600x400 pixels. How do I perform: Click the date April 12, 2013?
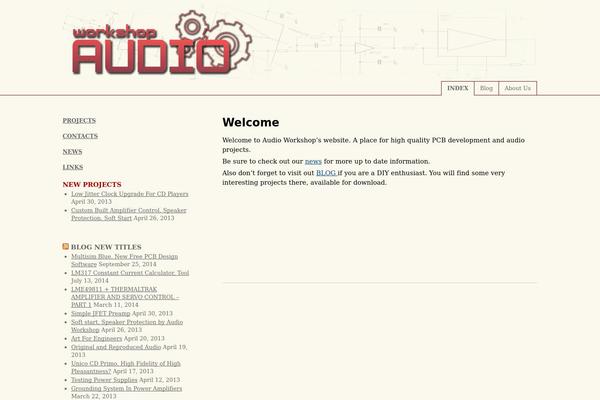pos(160,380)
